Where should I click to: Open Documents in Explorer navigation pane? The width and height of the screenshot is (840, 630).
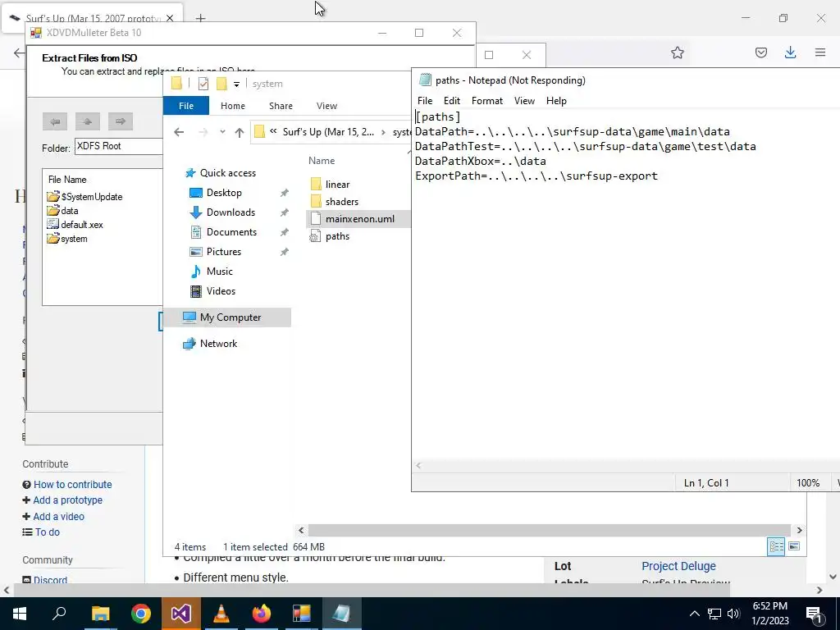(x=231, y=232)
